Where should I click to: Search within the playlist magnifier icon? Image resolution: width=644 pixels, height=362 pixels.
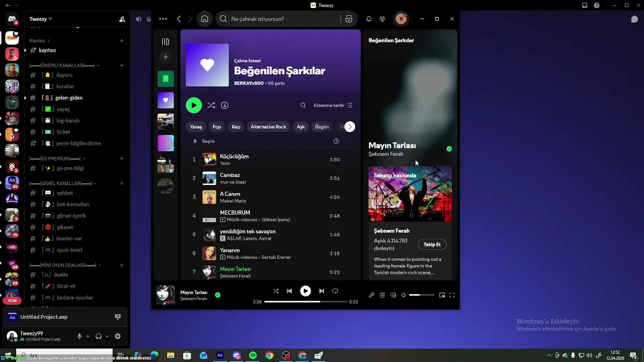pos(303,106)
